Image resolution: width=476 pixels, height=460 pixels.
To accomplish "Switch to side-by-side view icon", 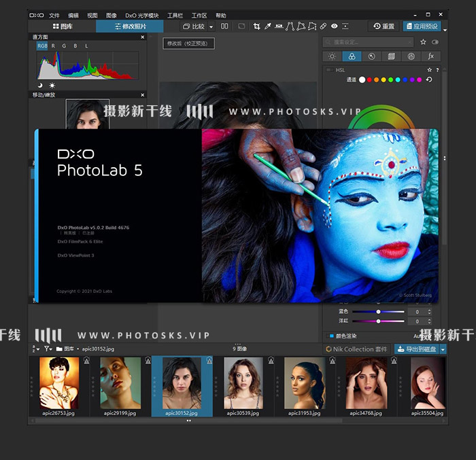I will [224, 26].
